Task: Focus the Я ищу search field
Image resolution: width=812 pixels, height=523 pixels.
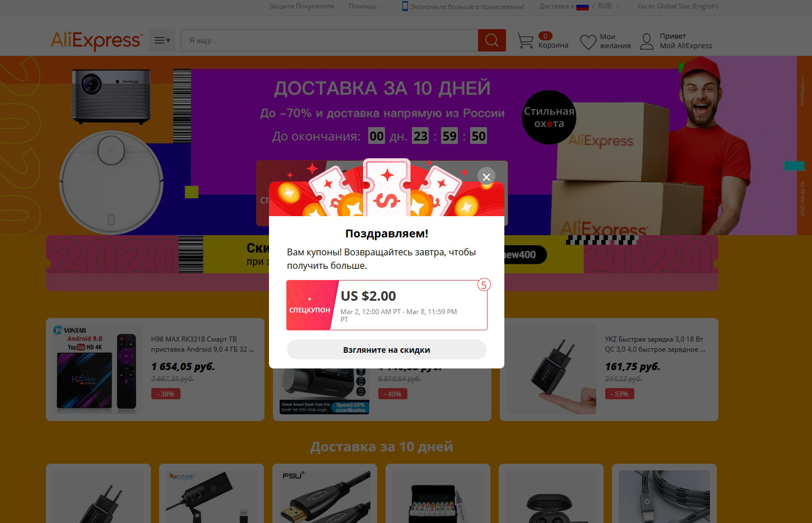Action: pos(329,40)
